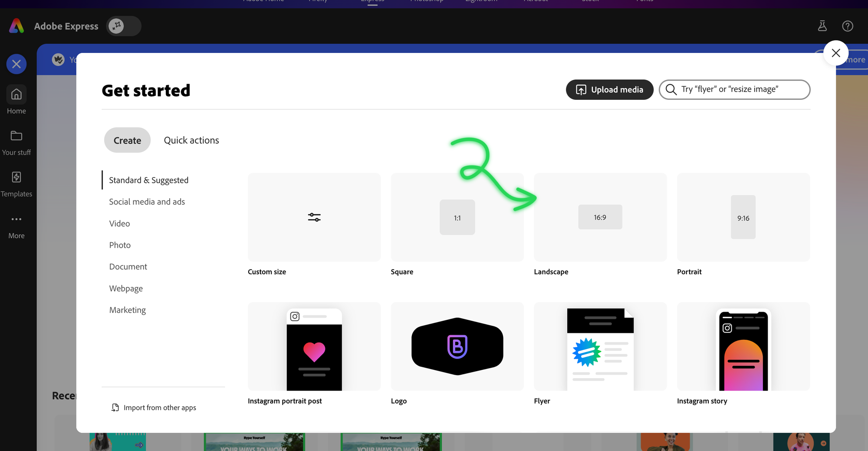The height and width of the screenshot is (451, 868).
Task: Click the blue X sidebar button
Action: (x=16, y=64)
